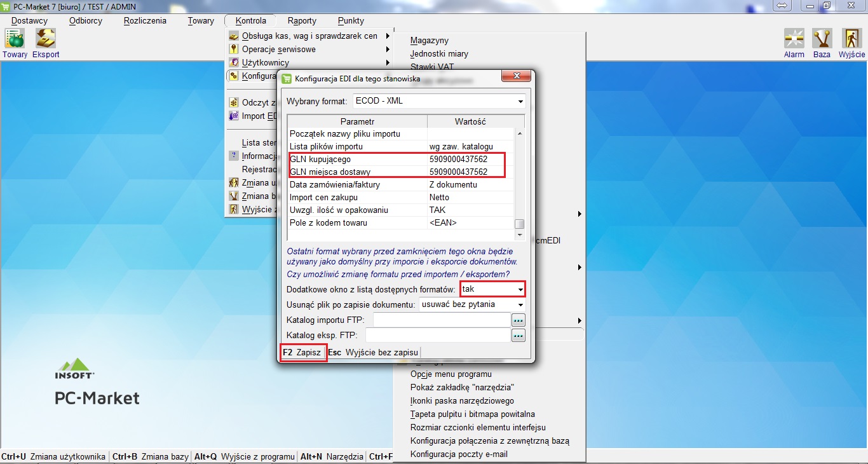
Task: Click the question mark Informacja icon
Action: 233,156
